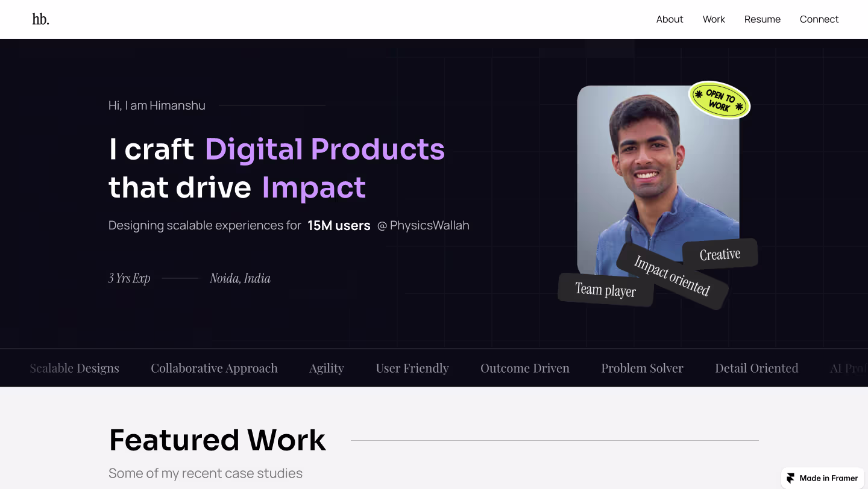Image resolution: width=868 pixels, height=489 pixels.
Task: Go to the Work section
Action: pyautogui.click(x=713, y=19)
